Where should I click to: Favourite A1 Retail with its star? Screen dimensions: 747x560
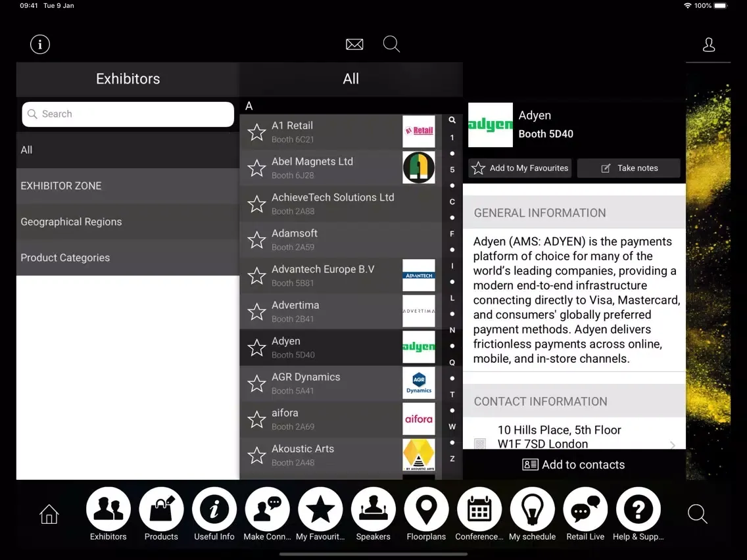(x=256, y=132)
